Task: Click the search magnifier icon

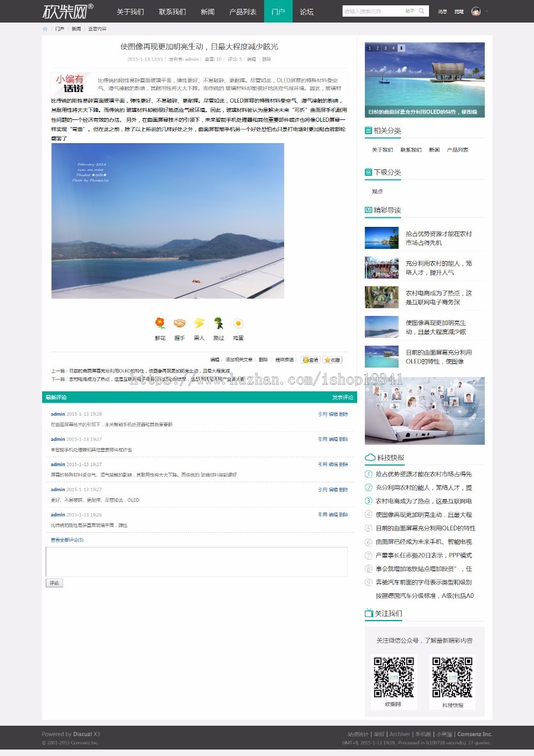Action: click(422, 10)
